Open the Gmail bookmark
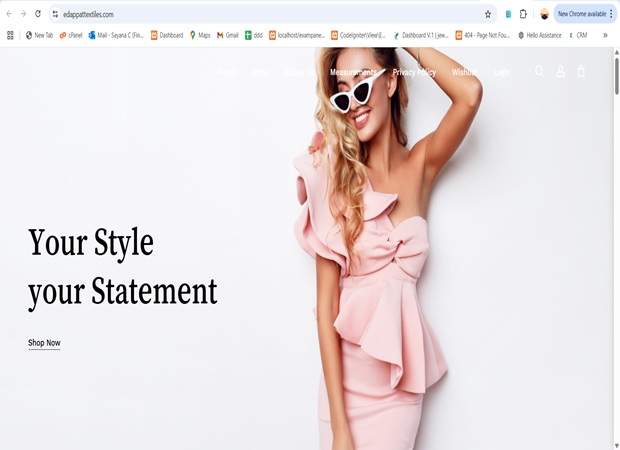Screen dimensions: 620x450 pyautogui.click(x=228, y=35)
